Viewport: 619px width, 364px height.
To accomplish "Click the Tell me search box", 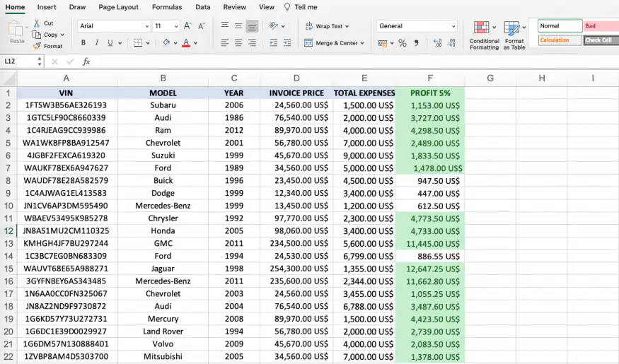I will click(x=301, y=7).
